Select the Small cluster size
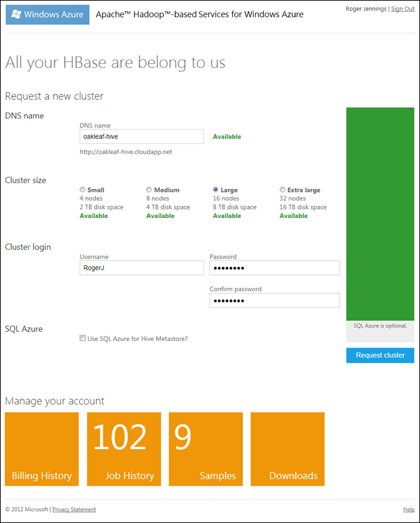 click(82, 190)
